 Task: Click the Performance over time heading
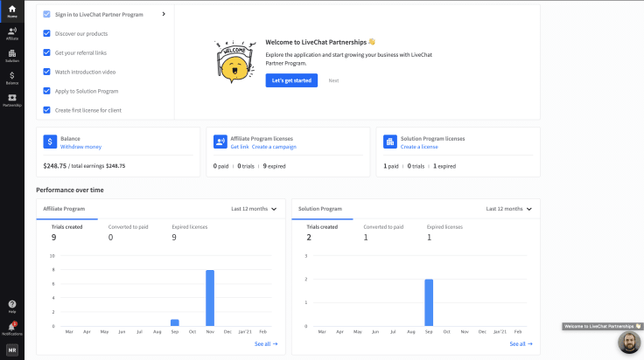70,190
